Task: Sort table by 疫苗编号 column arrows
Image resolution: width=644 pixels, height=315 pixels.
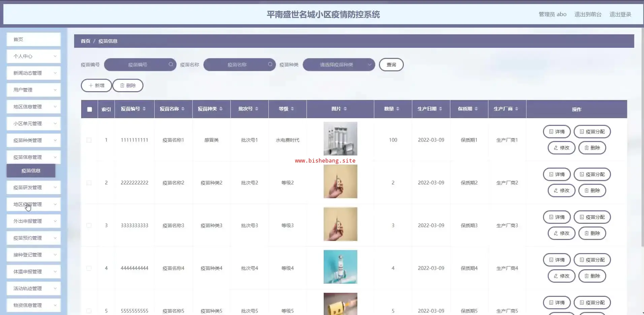Action: [x=144, y=109]
